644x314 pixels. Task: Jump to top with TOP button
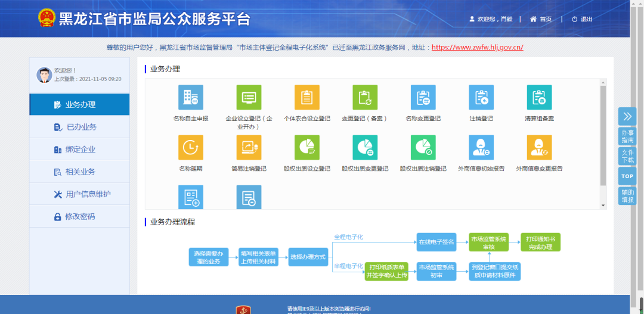[x=627, y=176]
